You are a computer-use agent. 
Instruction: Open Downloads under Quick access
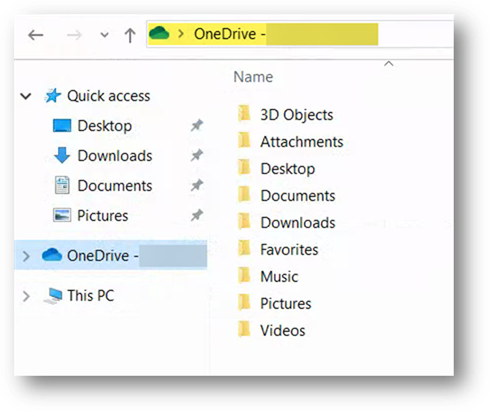point(115,156)
